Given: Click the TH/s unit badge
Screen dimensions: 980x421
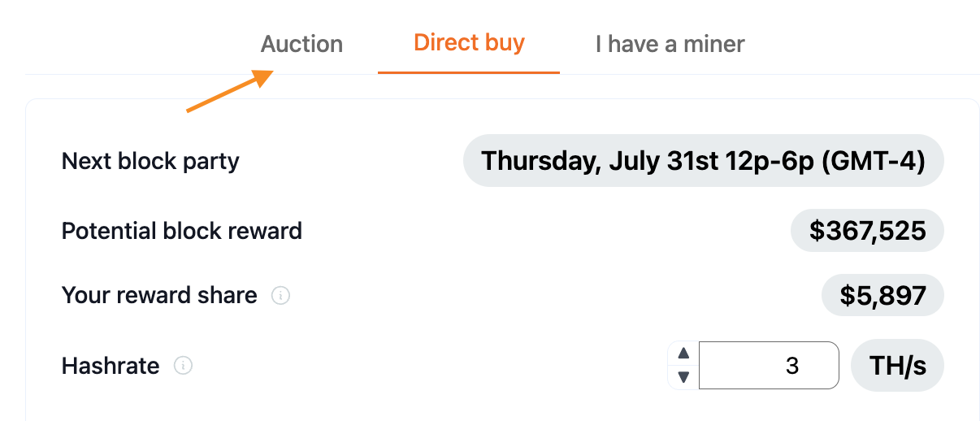Looking at the screenshot, I should click(897, 366).
